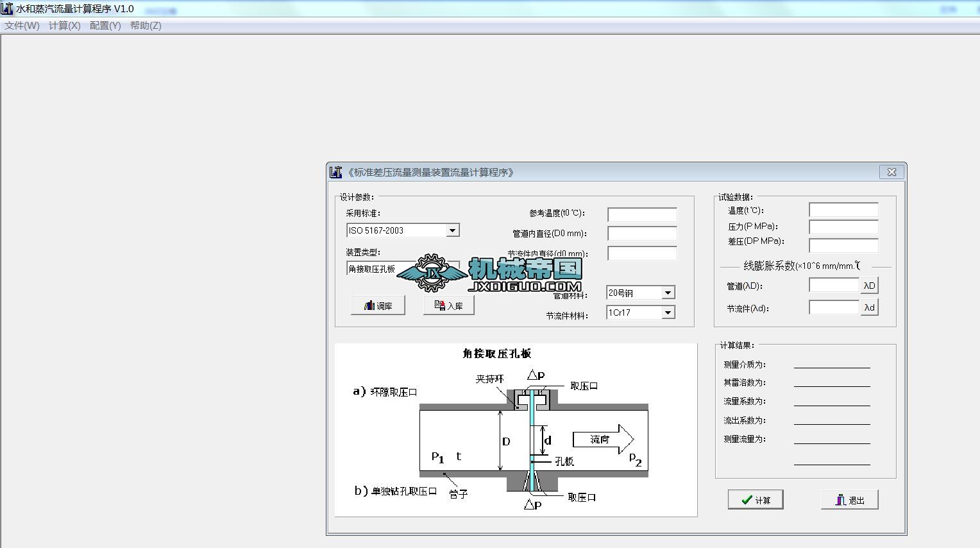Click the 温度(t°C) test data field

coord(843,209)
